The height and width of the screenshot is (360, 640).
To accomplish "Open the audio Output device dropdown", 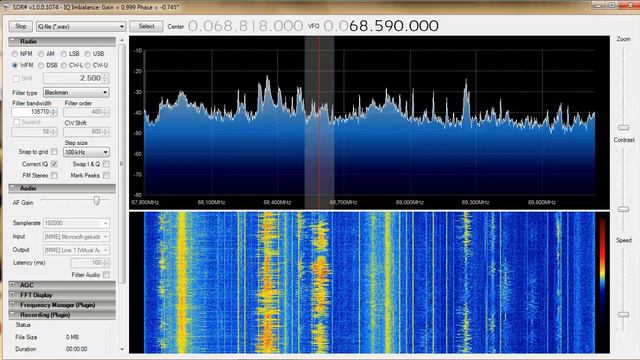I will point(76,250).
